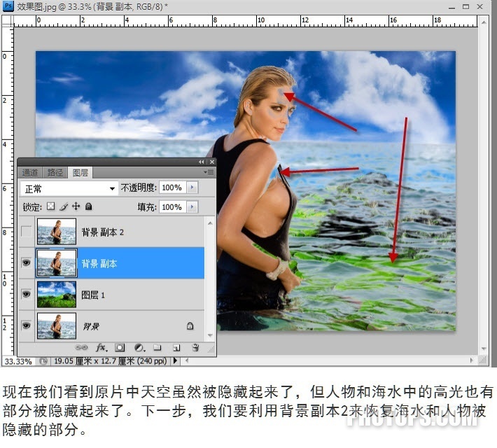This screenshot has height=448, width=497.
Task: Click link layers icon in Layers panel
Action: [x=81, y=348]
